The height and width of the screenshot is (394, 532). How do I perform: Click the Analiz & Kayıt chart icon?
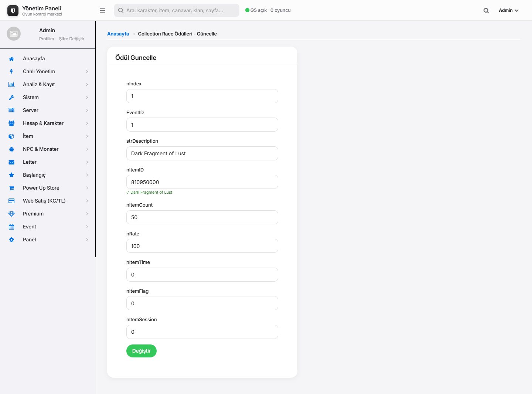click(x=11, y=85)
